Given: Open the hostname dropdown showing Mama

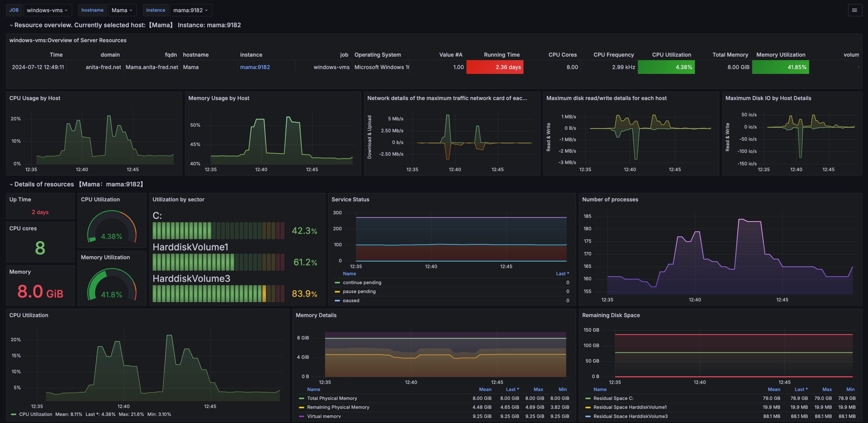Looking at the screenshot, I should tap(122, 10).
